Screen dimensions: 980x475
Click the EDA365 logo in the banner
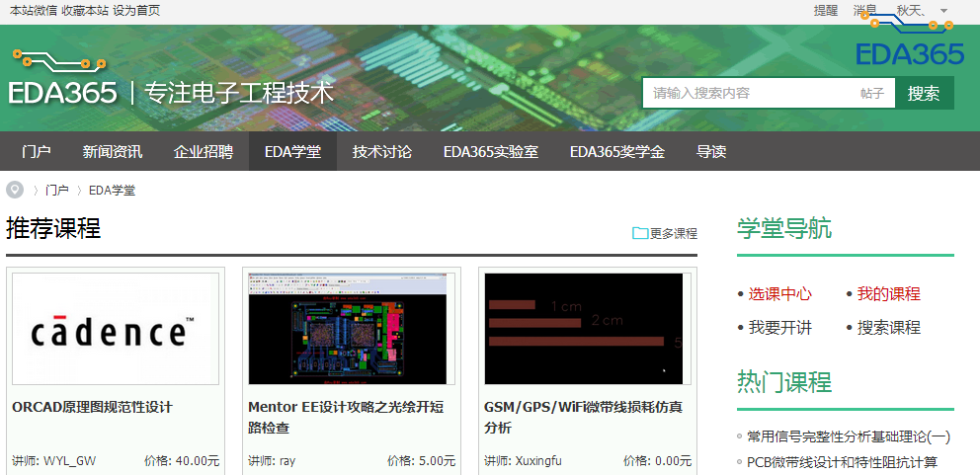[62, 77]
